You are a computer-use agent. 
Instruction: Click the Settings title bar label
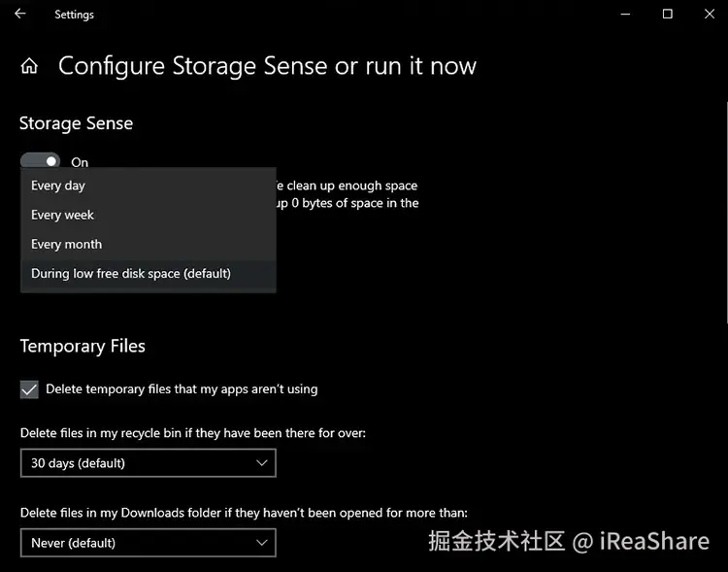point(75,15)
